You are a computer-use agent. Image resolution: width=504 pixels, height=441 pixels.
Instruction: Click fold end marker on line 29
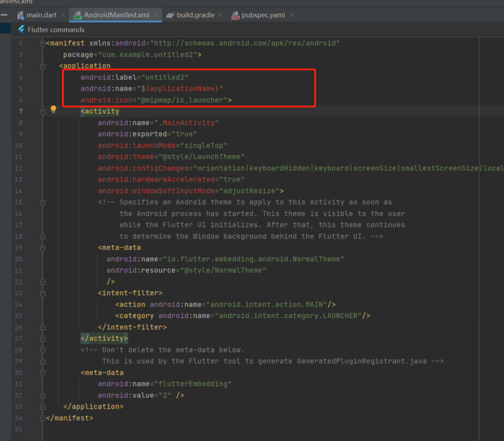pos(43,361)
